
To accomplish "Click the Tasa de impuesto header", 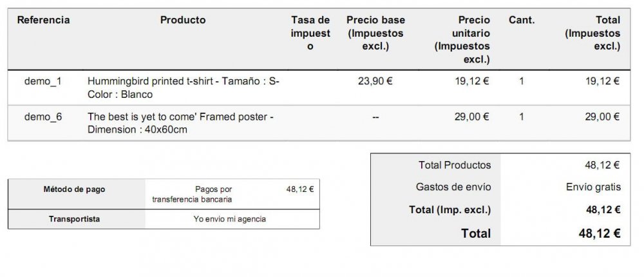I will pyautogui.click(x=310, y=33).
